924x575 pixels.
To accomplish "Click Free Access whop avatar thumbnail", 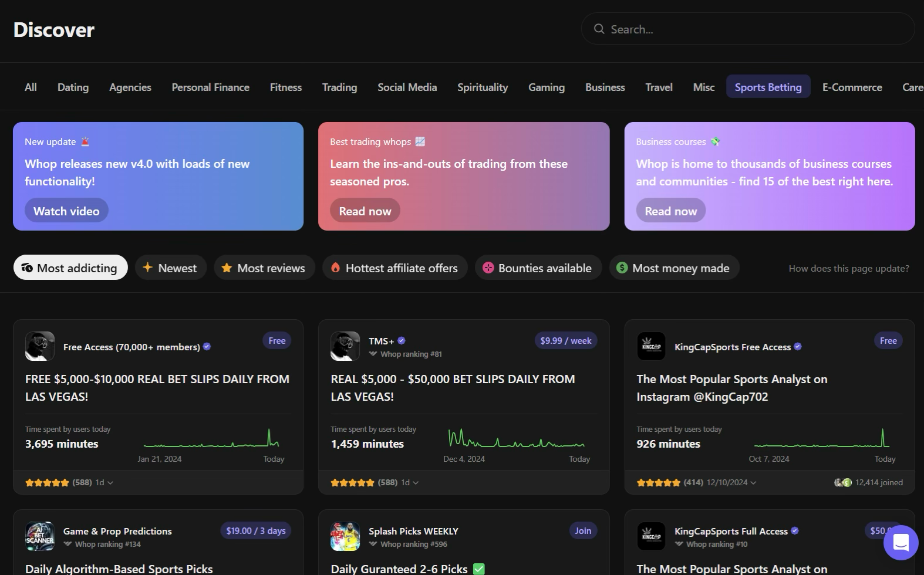I will (40, 346).
